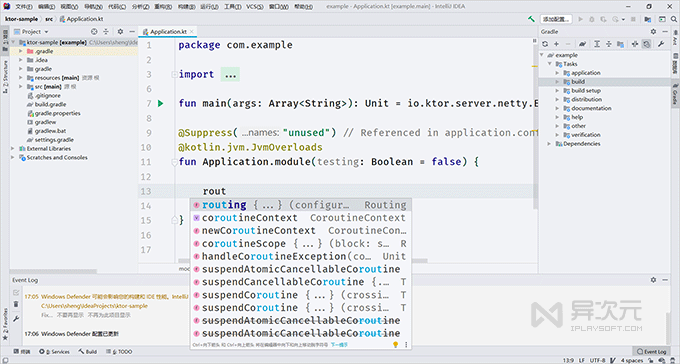
Task: Open the VCS(S) menu
Action: coord(255,7)
